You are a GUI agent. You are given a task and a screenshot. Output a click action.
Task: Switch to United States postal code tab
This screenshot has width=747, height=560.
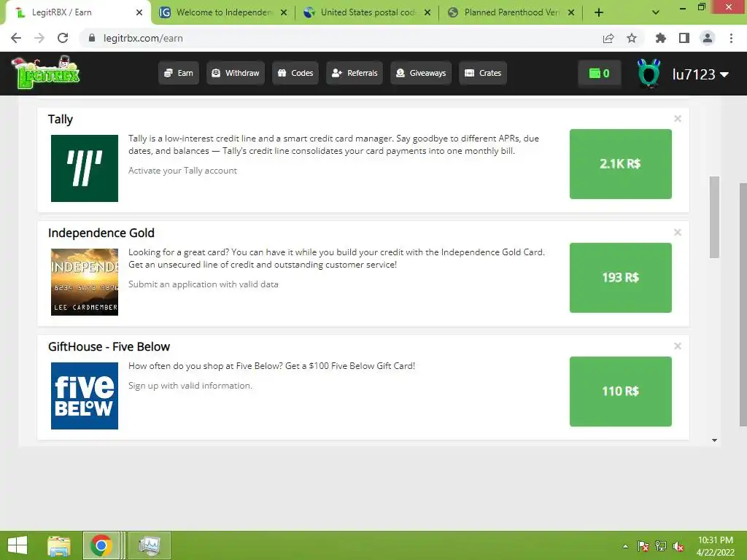[x=367, y=12]
